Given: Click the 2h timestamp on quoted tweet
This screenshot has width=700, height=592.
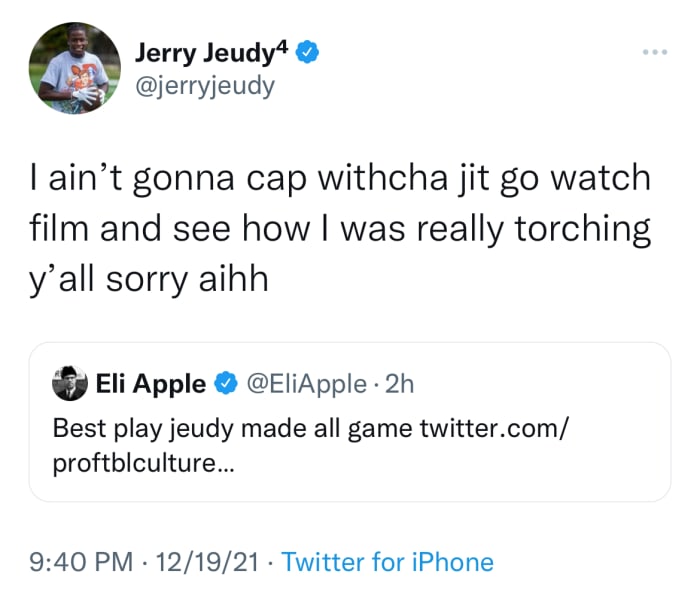Looking at the screenshot, I should pyautogui.click(x=400, y=383).
